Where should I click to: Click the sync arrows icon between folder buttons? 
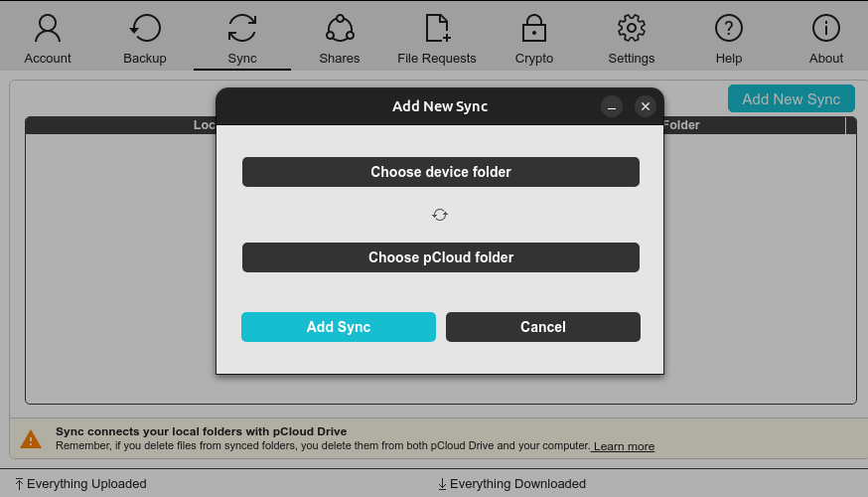pyautogui.click(x=440, y=215)
